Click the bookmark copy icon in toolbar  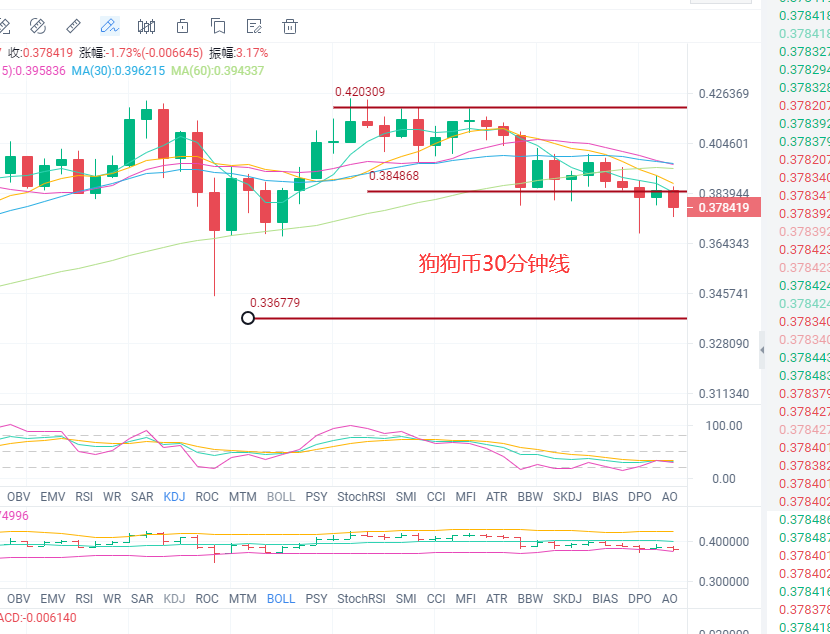click(218, 26)
